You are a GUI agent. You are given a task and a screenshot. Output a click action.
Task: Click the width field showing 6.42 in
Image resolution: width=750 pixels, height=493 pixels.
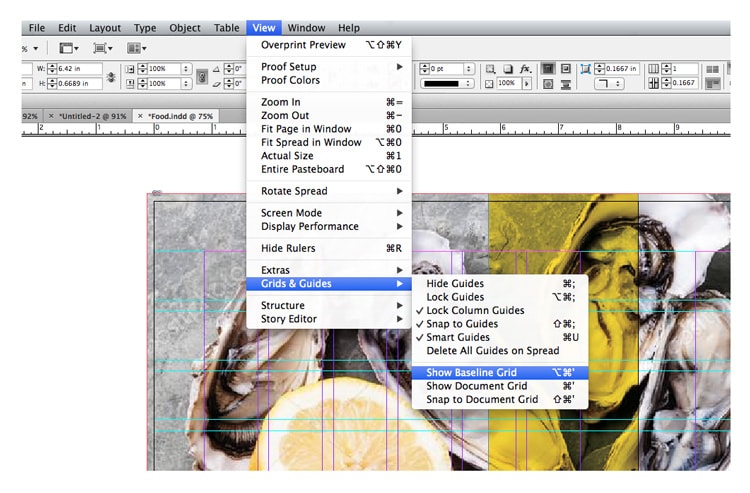pos(79,69)
